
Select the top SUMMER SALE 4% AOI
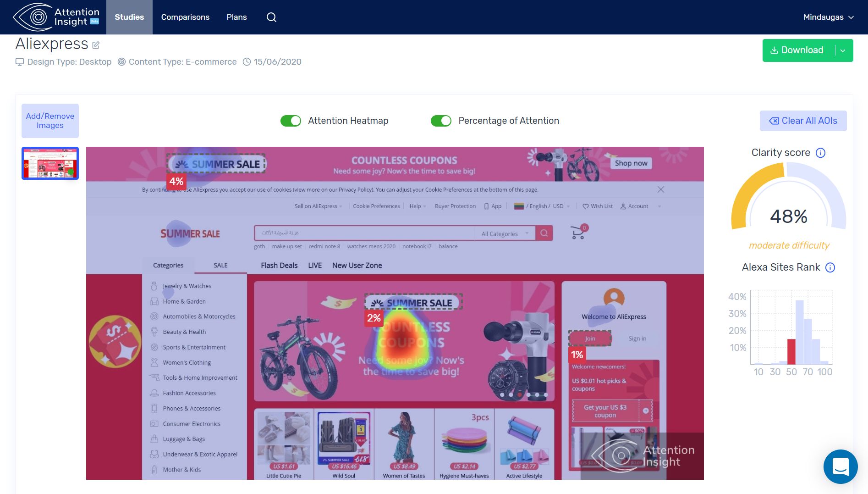point(216,163)
